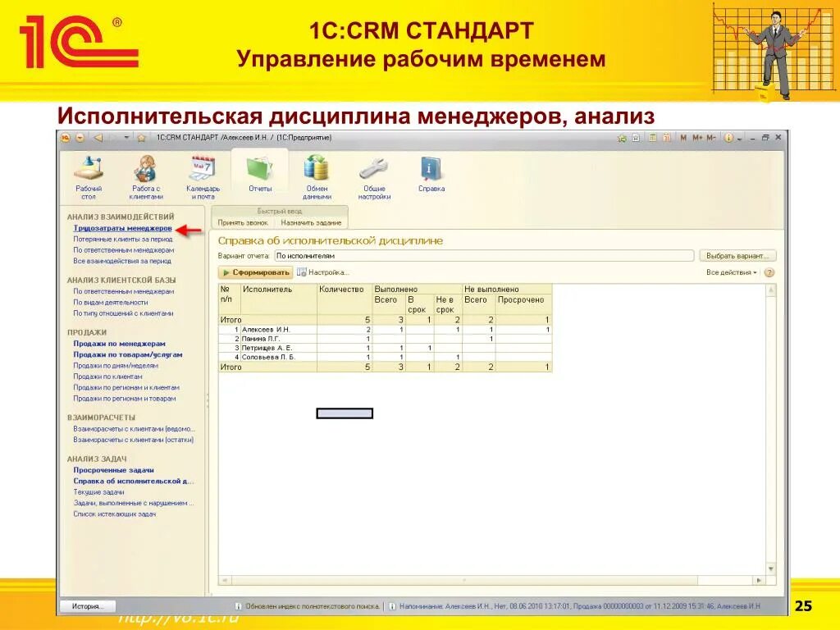
Task: Click Выбрать вариант... button
Action: (737, 256)
